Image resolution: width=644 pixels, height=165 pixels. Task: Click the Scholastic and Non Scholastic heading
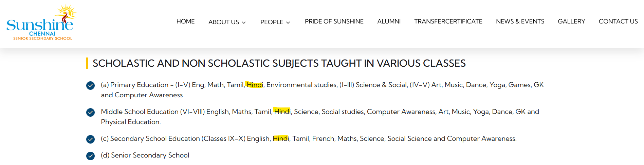279,63
